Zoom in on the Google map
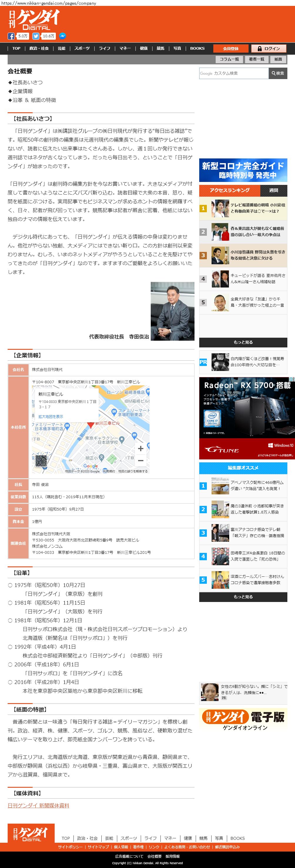The width and height of the screenshot is (295, 868). 141,449
